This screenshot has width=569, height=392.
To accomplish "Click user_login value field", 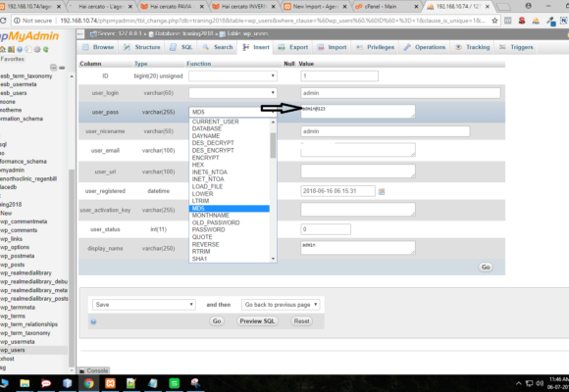I will 400,93.
